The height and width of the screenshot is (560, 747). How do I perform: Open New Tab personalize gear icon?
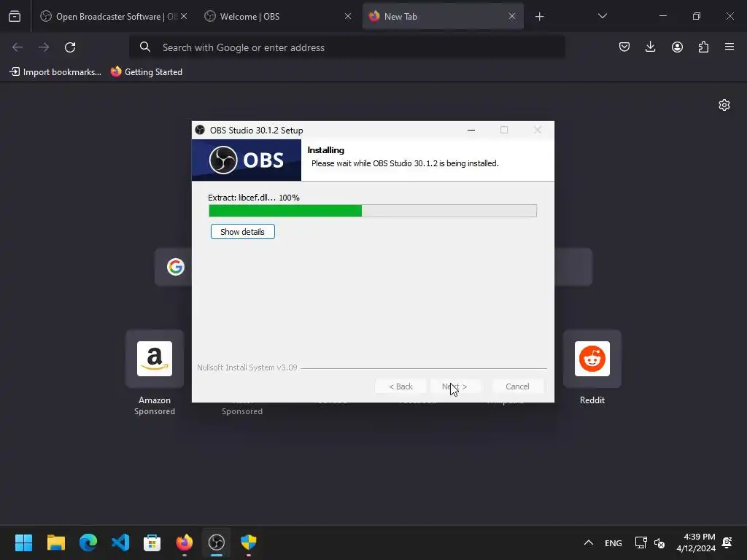724,105
